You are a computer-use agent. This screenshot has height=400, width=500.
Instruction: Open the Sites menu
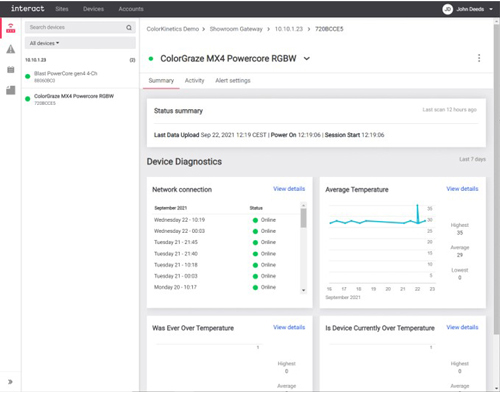(62, 9)
